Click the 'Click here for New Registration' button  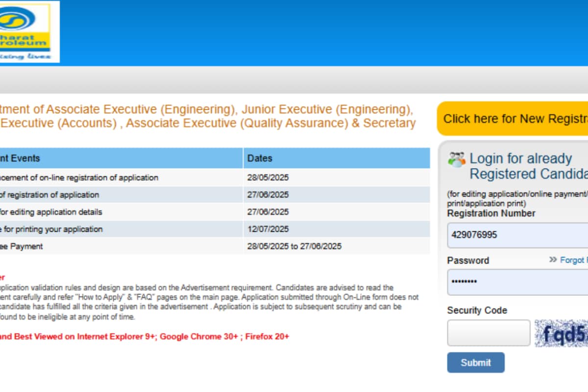point(513,119)
